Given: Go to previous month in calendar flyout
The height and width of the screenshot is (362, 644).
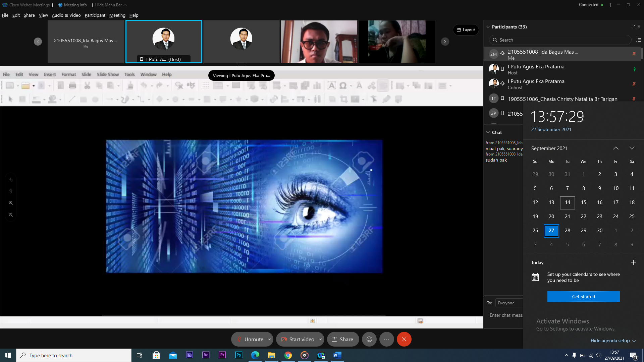Looking at the screenshot, I should tap(616, 148).
